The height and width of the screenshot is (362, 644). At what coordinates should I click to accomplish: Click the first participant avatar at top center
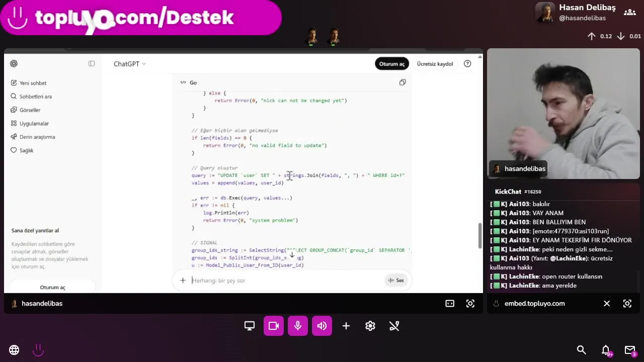tap(312, 37)
